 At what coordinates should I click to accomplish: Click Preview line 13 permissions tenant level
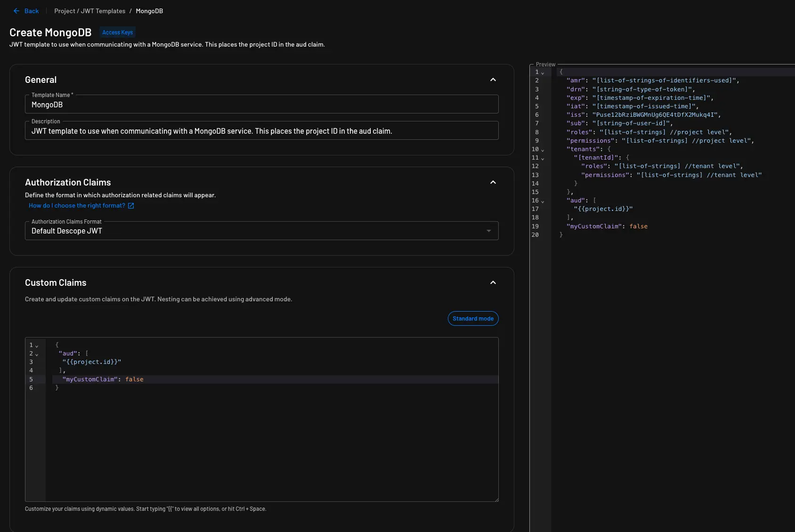(671, 175)
